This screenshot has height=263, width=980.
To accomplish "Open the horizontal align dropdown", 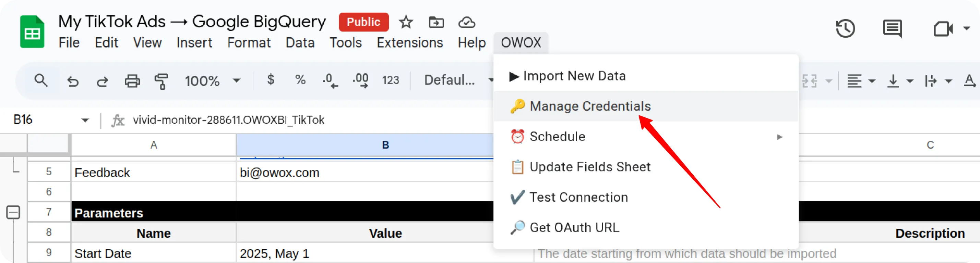I will pyautogui.click(x=861, y=80).
